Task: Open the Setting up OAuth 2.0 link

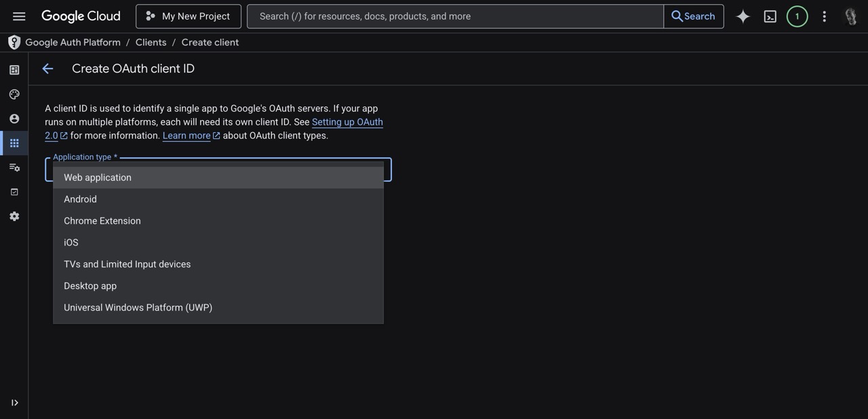Action: click(347, 122)
